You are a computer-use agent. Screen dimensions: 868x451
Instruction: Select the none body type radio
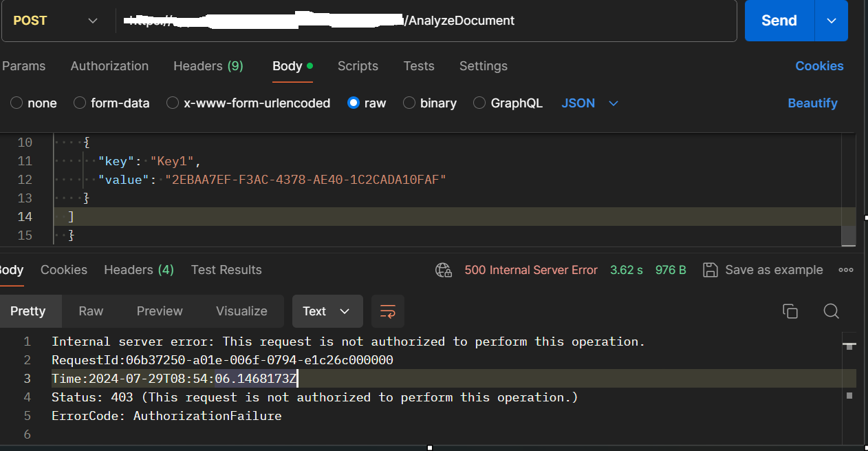[17, 103]
